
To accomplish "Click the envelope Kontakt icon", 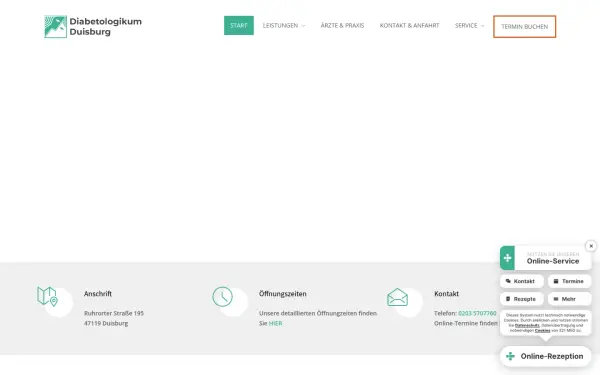I will pos(398,297).
